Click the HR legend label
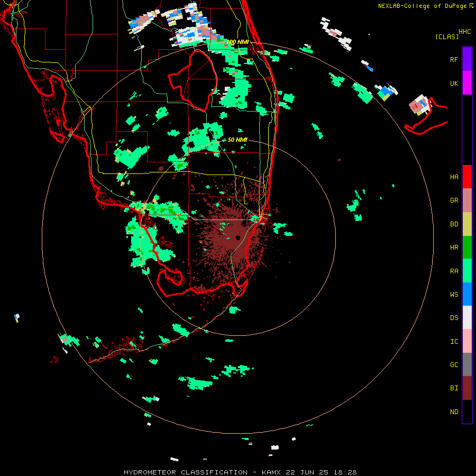 pyautogui.click(x=454, y=248)
